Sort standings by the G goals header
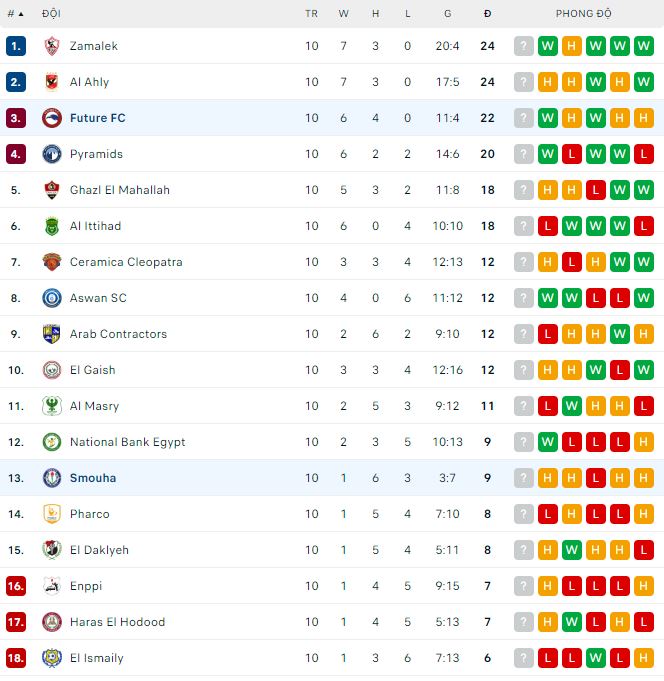 [448, 14]
